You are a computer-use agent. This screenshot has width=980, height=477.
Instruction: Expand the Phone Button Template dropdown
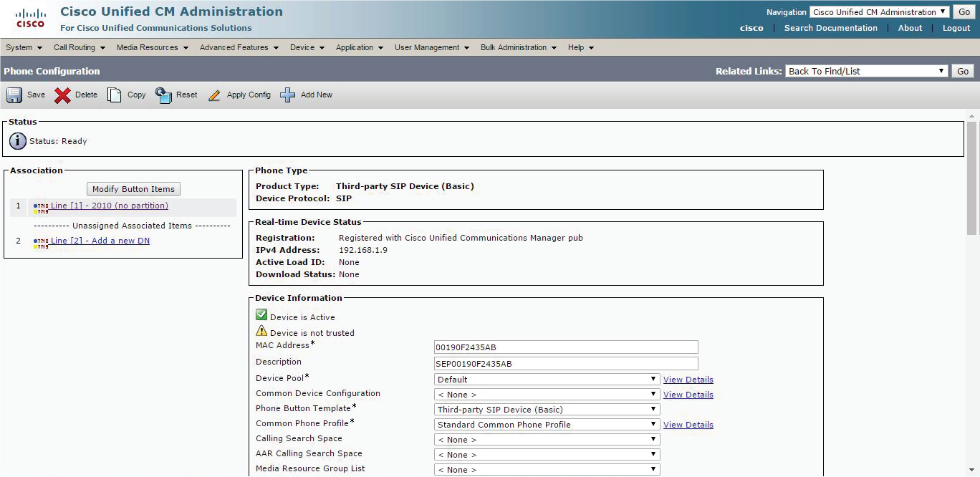(x=547, y=410)
